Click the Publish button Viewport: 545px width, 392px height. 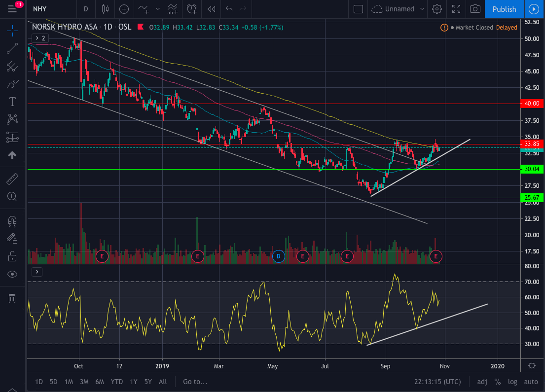505,9
